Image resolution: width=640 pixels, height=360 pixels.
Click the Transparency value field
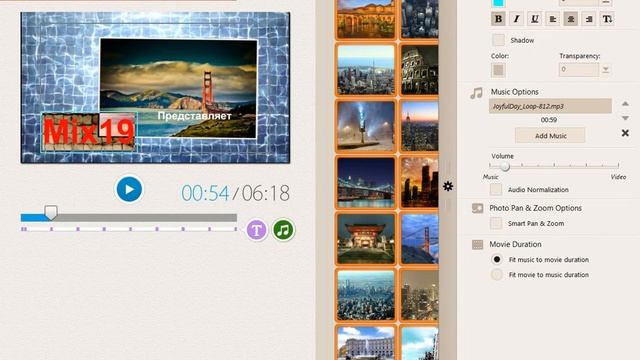point(579,70)
